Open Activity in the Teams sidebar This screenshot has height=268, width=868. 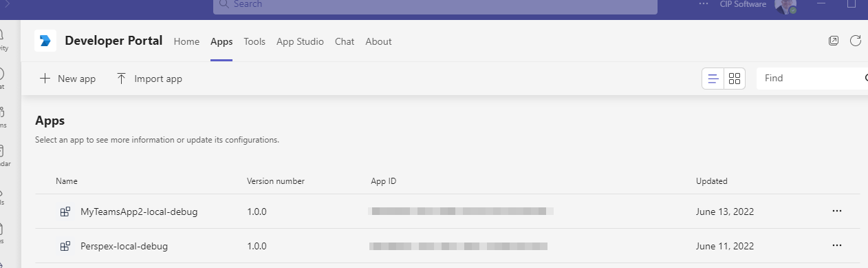tap(3, 40)
